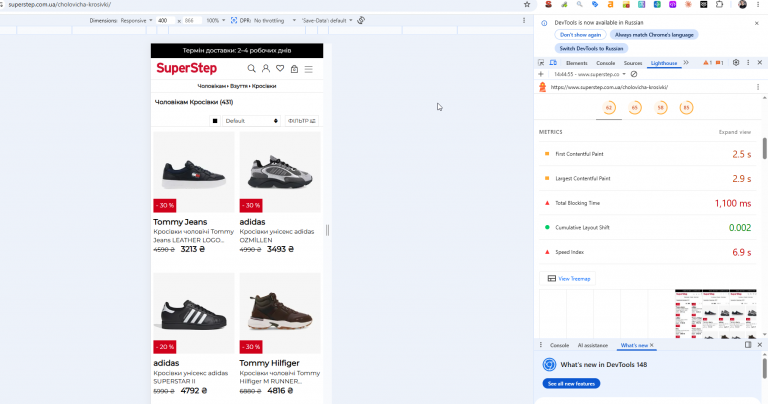Open the Default sorting dropdown

[251, 120]
